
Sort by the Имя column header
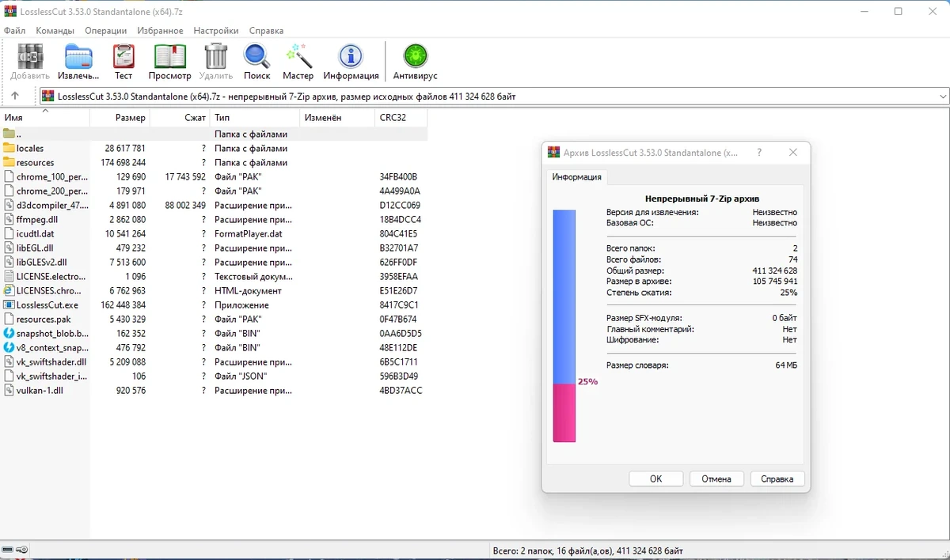point(45,117)
